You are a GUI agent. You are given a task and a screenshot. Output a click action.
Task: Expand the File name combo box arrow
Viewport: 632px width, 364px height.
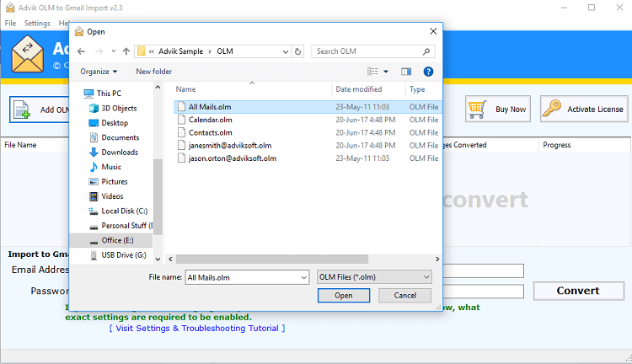(303, 276)
